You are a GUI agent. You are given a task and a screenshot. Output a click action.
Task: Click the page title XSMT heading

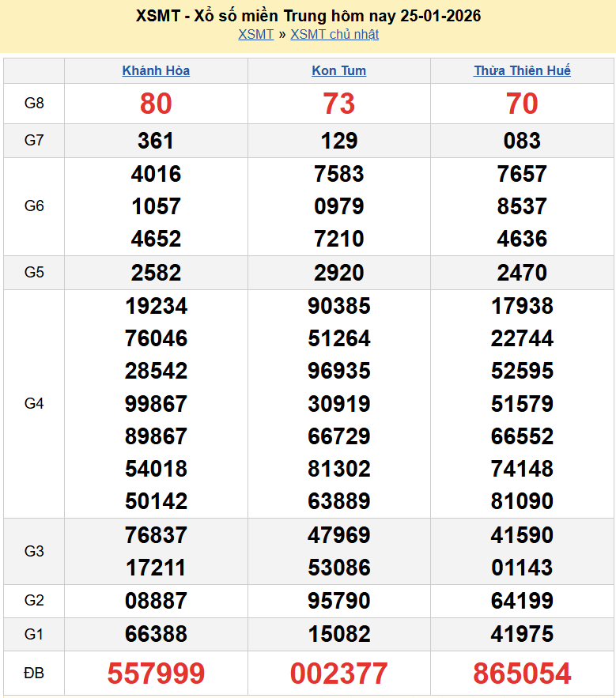[308, 16]
